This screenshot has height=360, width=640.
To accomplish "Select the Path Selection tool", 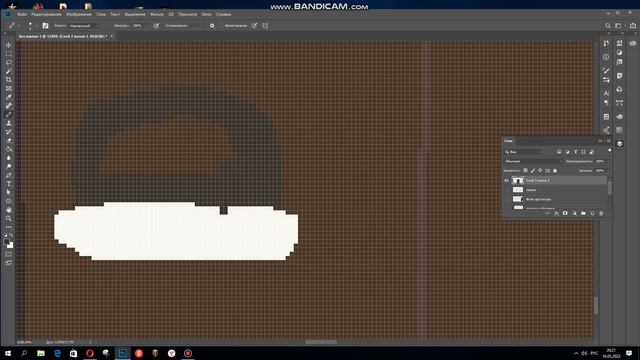I will 9,192.
